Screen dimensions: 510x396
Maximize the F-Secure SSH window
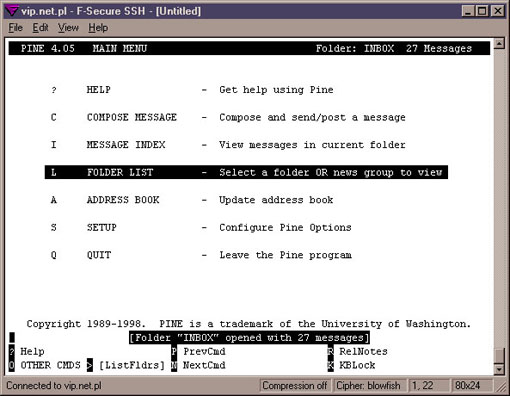482,11
